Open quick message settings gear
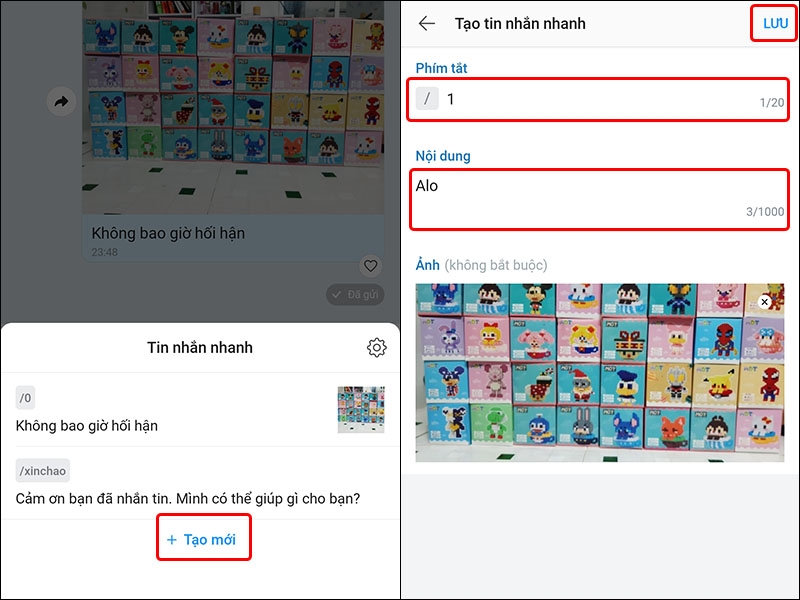800x600 pixels. click(x=377, y=347)
